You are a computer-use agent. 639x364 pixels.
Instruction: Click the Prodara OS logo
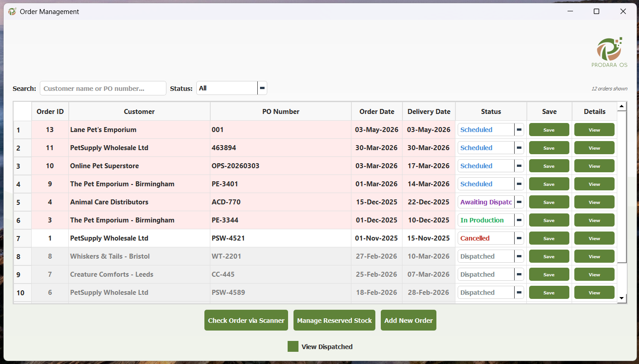pos(610,52)
